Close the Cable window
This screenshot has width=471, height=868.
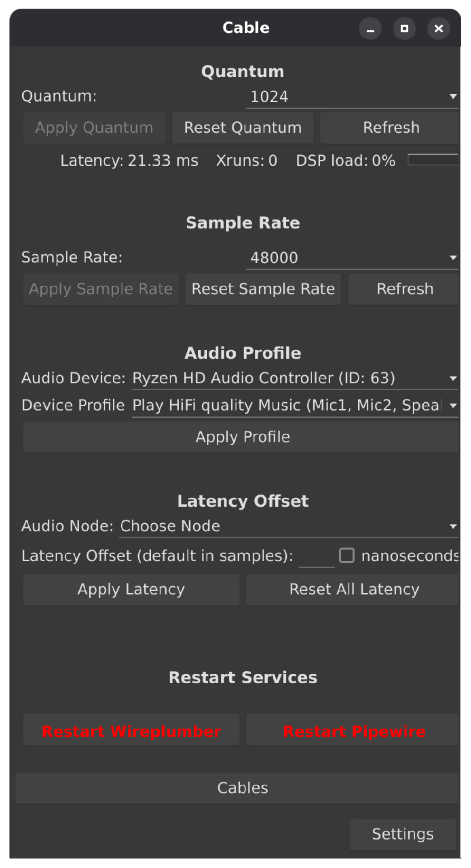pos(438,29)
